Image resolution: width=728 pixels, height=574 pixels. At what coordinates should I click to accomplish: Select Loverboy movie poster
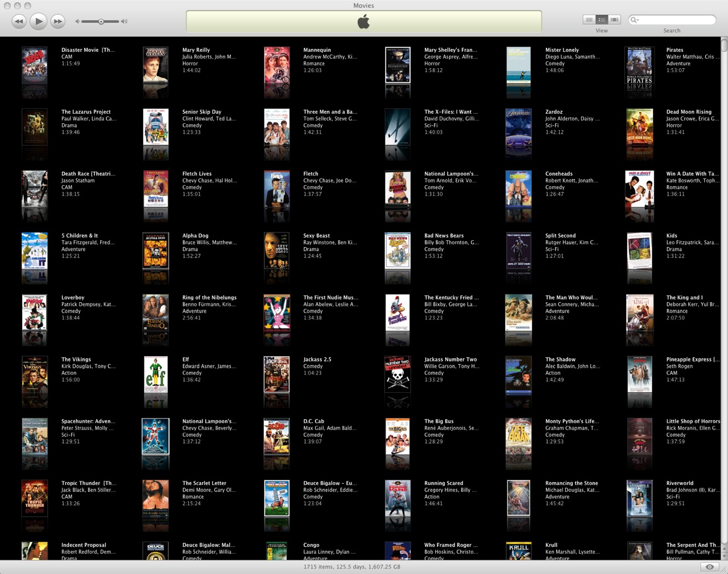[34, 313]
